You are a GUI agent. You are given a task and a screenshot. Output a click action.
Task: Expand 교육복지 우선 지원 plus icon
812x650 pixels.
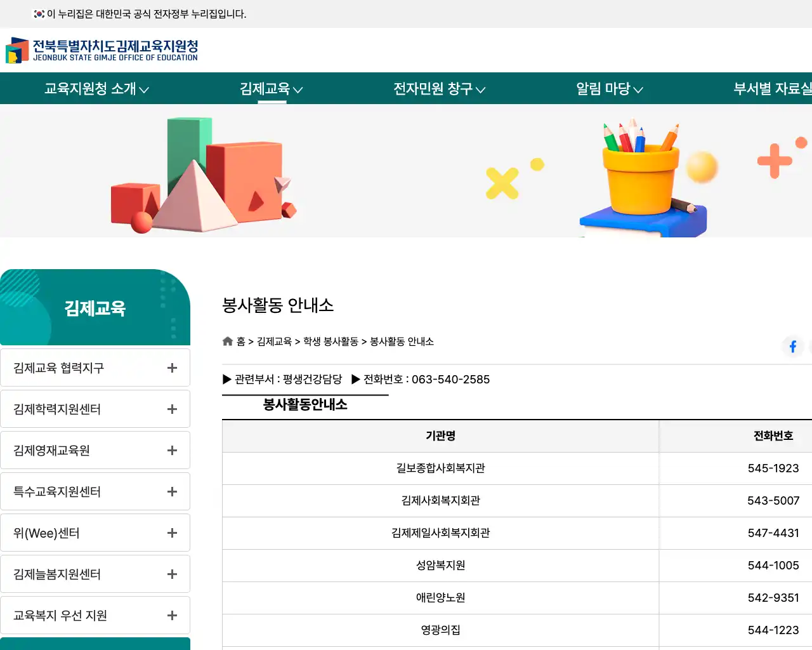click(x=172, y=615)
